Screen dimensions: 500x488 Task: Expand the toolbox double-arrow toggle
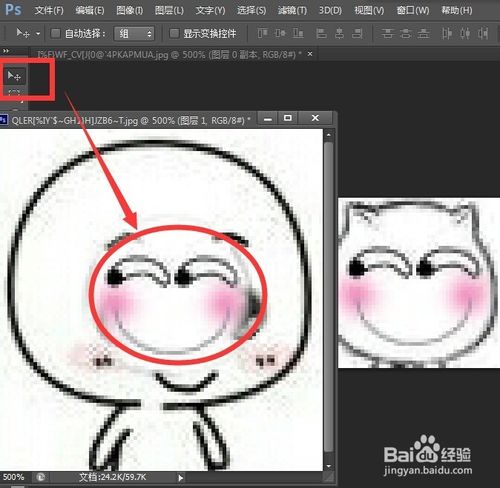pyautogui.click(x=6, y=51)
